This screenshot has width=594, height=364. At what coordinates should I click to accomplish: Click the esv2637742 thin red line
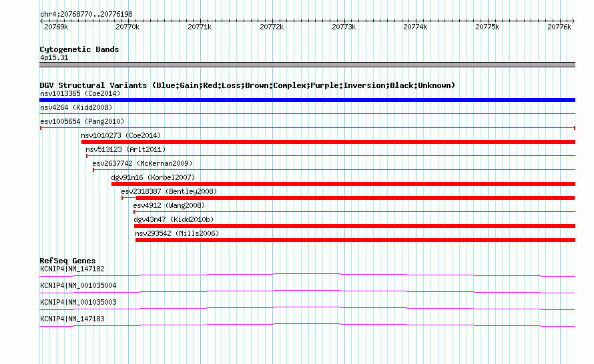click(334, 169)
